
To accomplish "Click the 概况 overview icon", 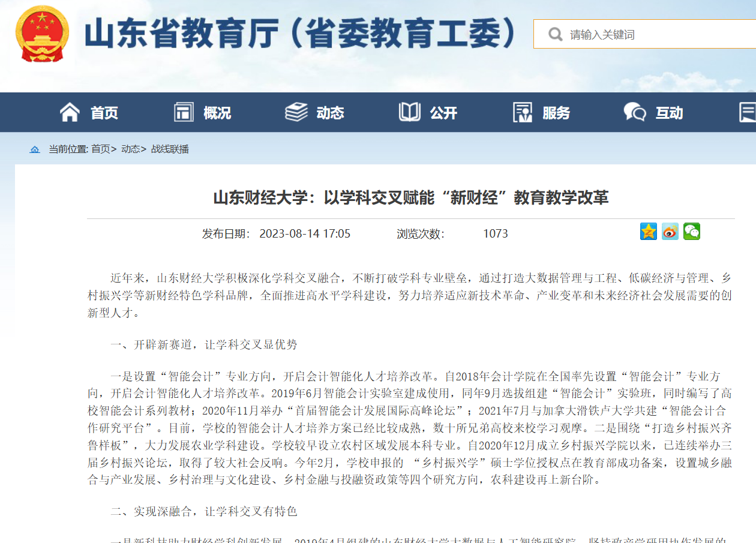I will 184,112.
